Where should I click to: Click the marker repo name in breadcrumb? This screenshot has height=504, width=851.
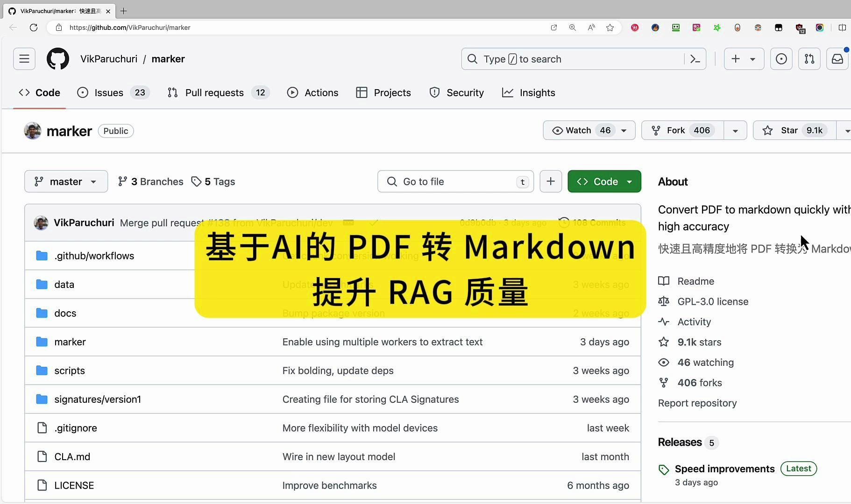168,59
